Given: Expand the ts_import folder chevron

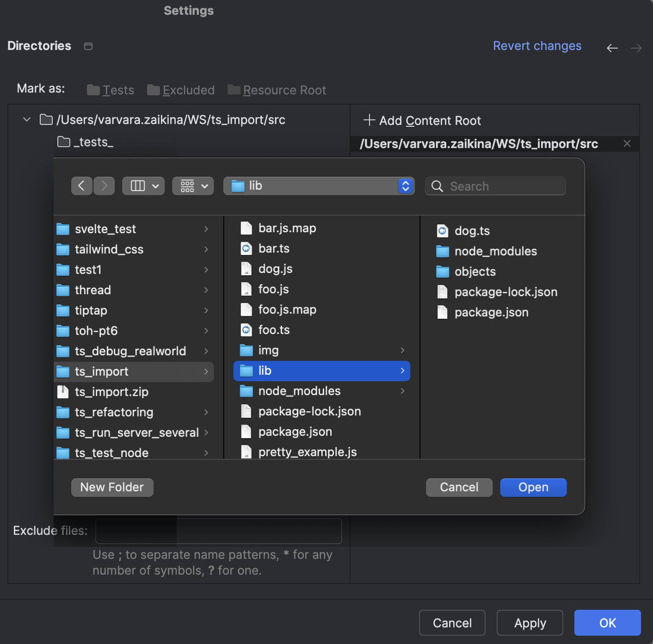Looking at the screenshot, I should (206, 372).
